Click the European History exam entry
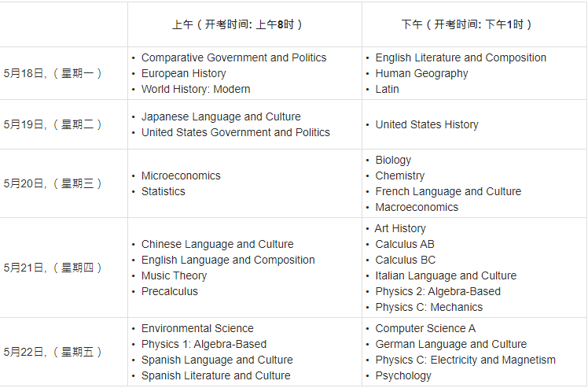588x388 pixels. click(x=183, y=73)
